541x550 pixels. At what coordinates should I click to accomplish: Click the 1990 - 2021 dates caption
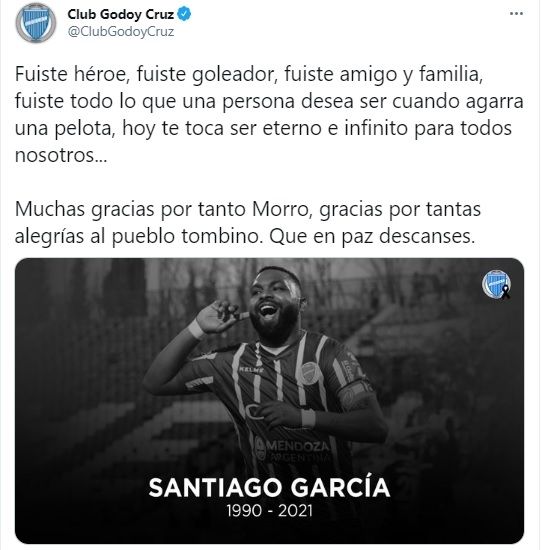coord(269,510)
